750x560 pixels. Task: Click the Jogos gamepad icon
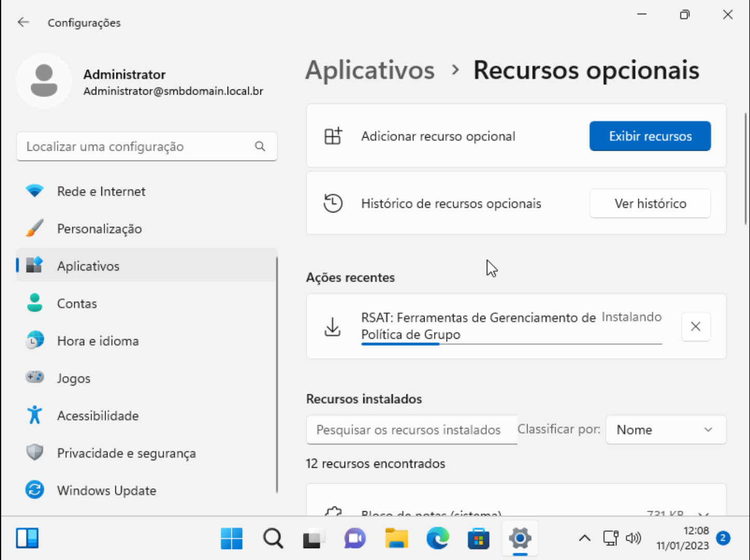click(x=35, y=377)
